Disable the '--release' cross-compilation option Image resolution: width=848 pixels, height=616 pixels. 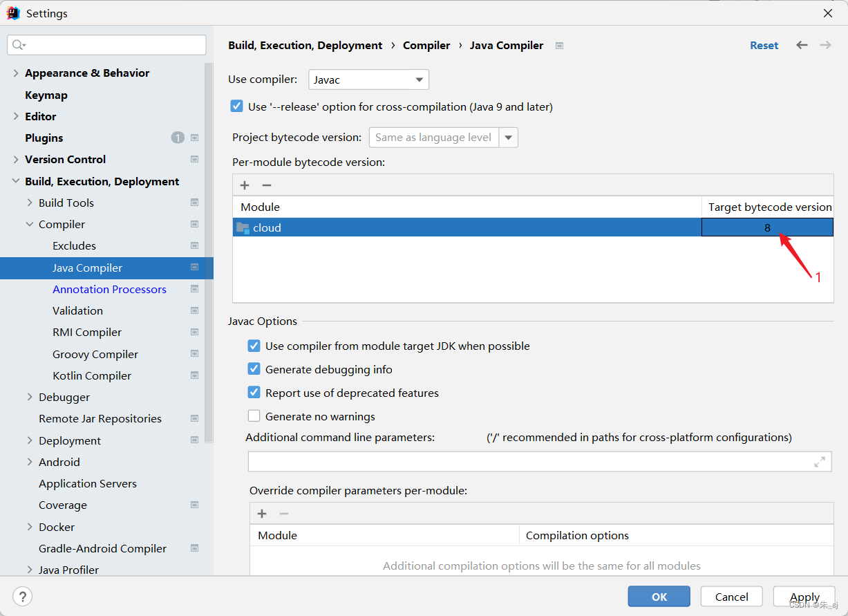click(236, 106)
